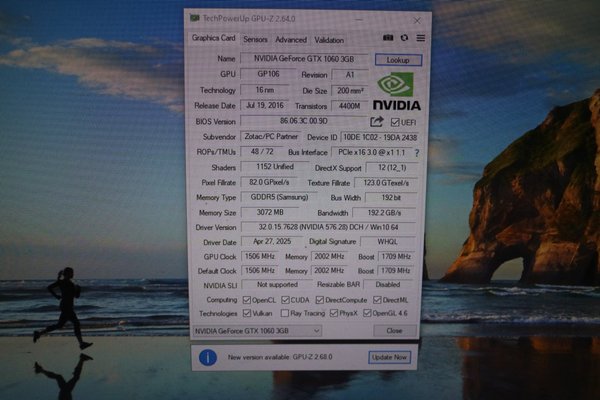Open the GPU selection dropdown
Image resolution: width=600 pixels, height=400 pixels.
(x=257, y=330)
